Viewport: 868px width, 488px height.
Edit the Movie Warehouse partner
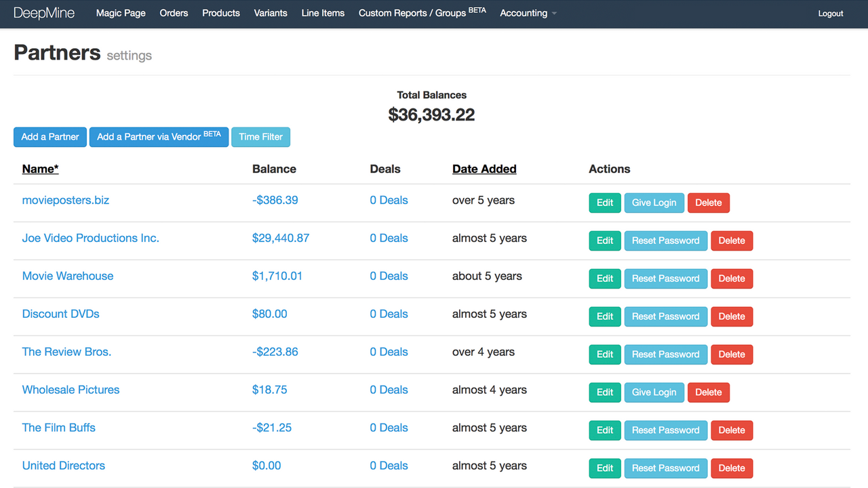point(604,279)
